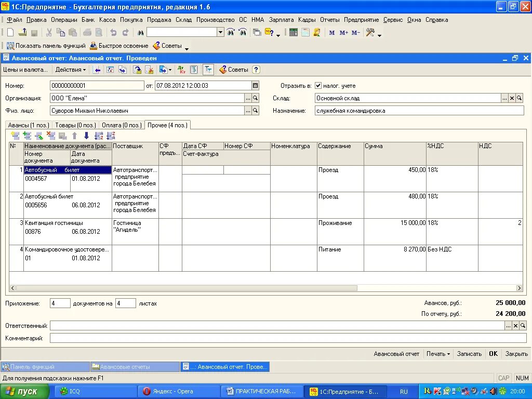Open the calendar icon in main toolbar
The width and height of the screenshot is (532, 399).
305,33
